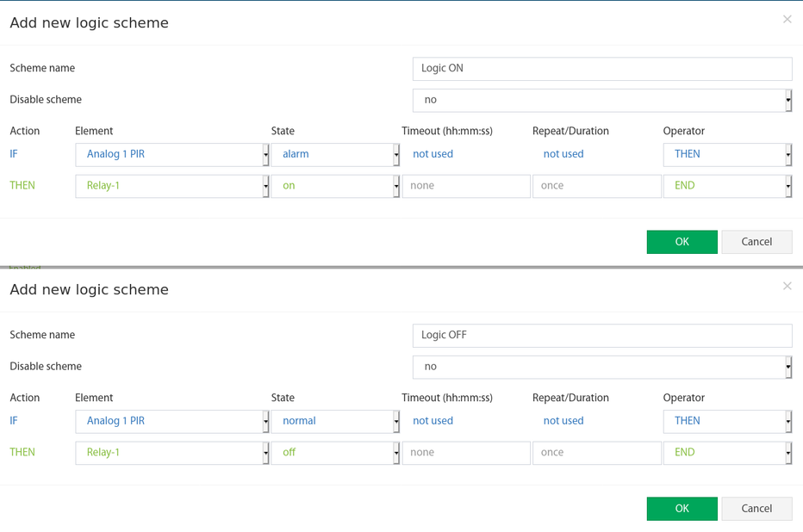The width and height of the screenshot is (803, 532).
Task: Expand the Relay-1 element dropdown in Logic ON
Action: (x=172, y=186)
